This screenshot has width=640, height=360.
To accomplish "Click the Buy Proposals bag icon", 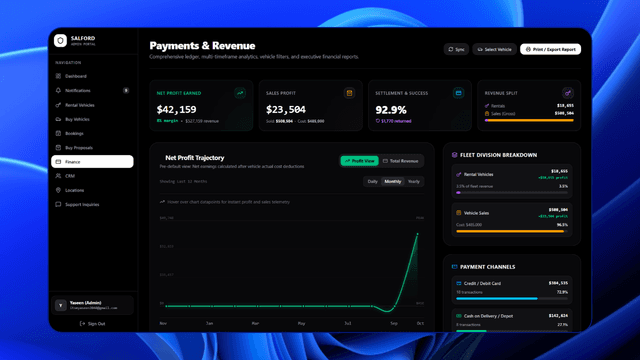I will click(x=58, y=148).
